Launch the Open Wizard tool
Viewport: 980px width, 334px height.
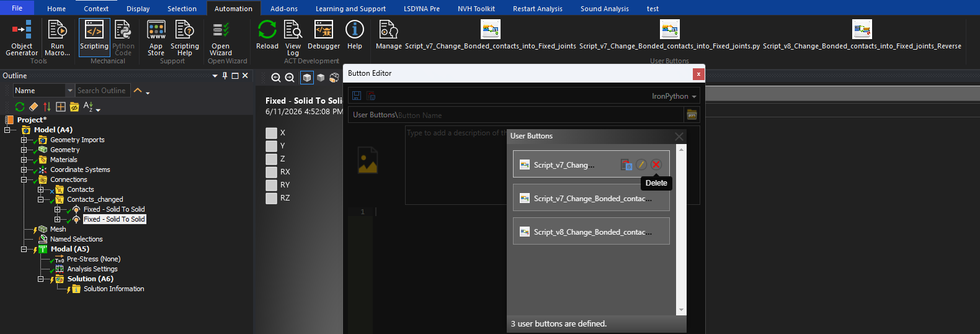pos(221,38)
